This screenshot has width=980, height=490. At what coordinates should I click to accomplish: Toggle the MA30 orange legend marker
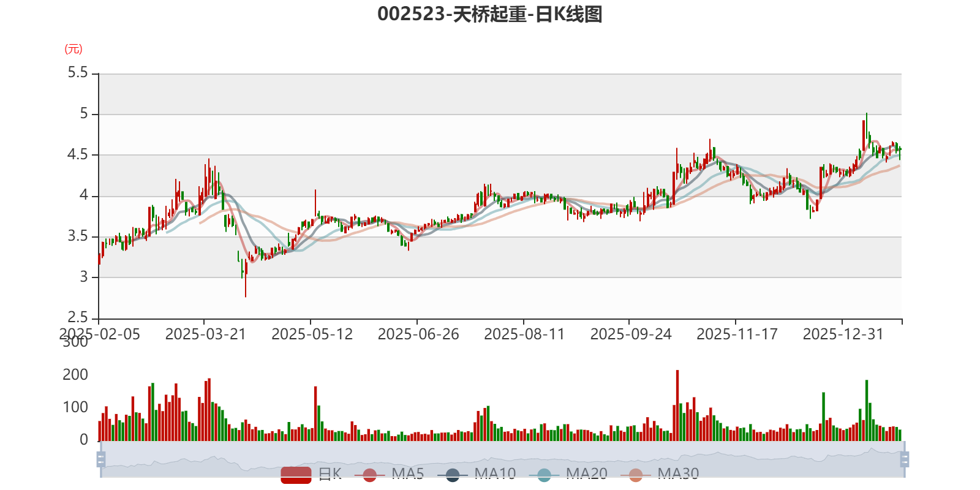[636, 475]
